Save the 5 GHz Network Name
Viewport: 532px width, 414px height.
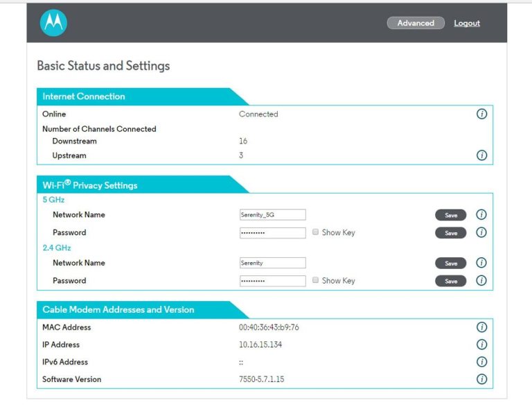[x=450, y=215]
